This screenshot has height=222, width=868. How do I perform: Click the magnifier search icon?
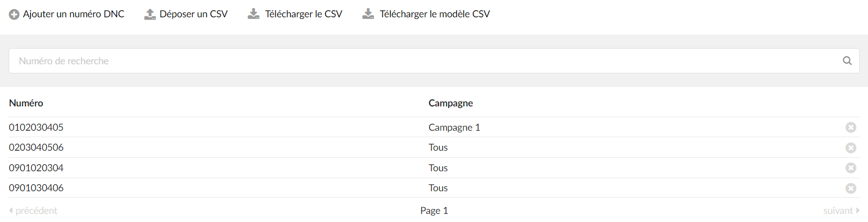tap(847, 61)
